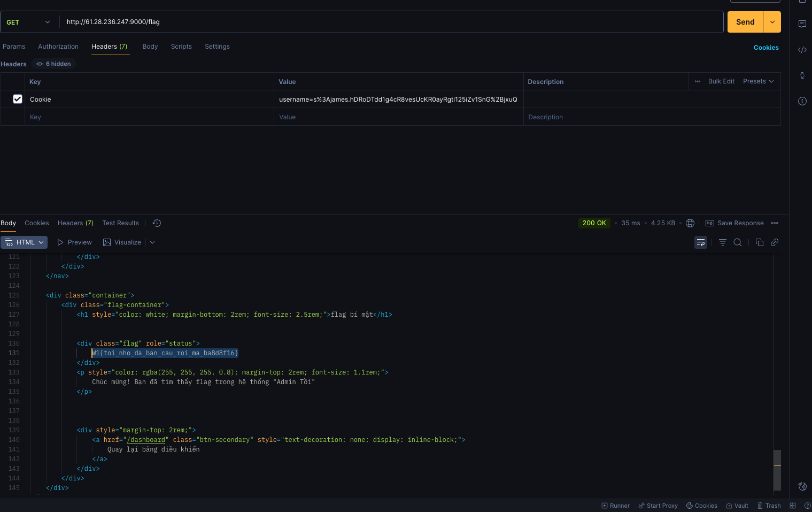Copy the response body with copy icon

[x=759, y=242]
